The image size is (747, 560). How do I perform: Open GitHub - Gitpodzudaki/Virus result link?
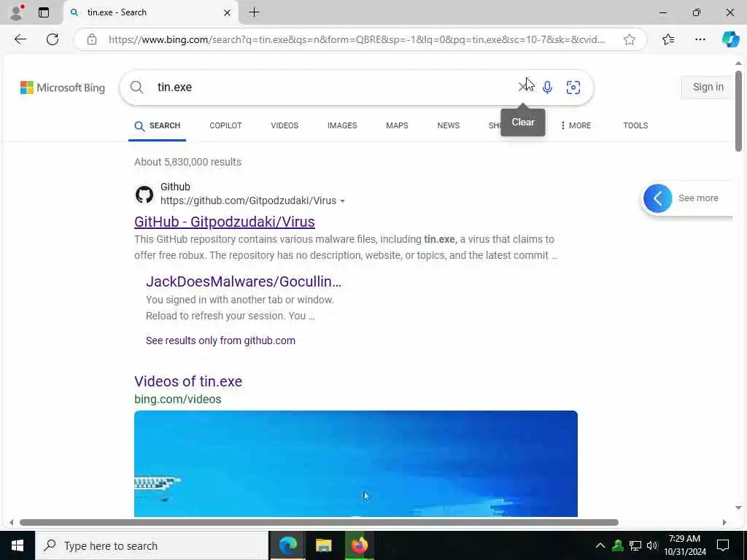coord(225,222)
